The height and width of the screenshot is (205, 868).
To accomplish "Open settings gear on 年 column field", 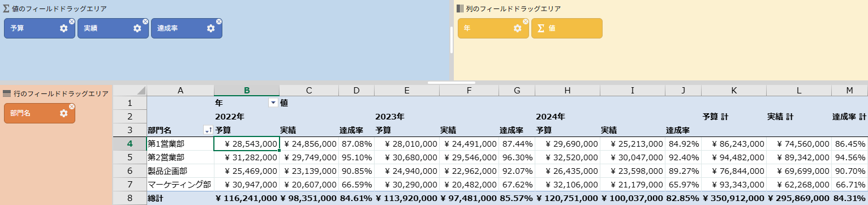I will [x=517, y=28].
